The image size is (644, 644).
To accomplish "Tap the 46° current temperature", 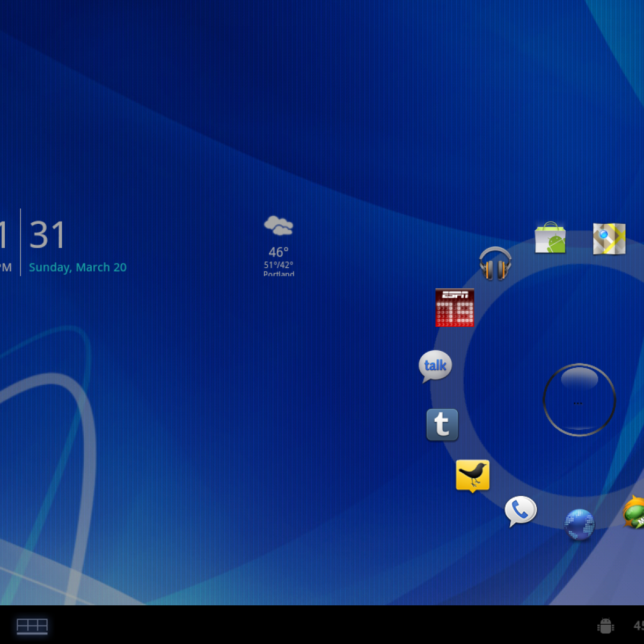I will (279, 252).
